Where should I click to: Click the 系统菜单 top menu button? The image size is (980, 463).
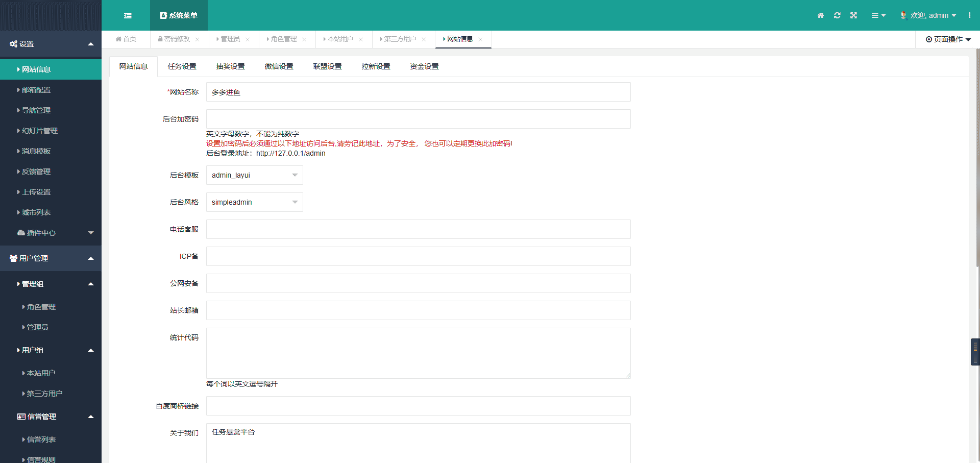[179, 15]
